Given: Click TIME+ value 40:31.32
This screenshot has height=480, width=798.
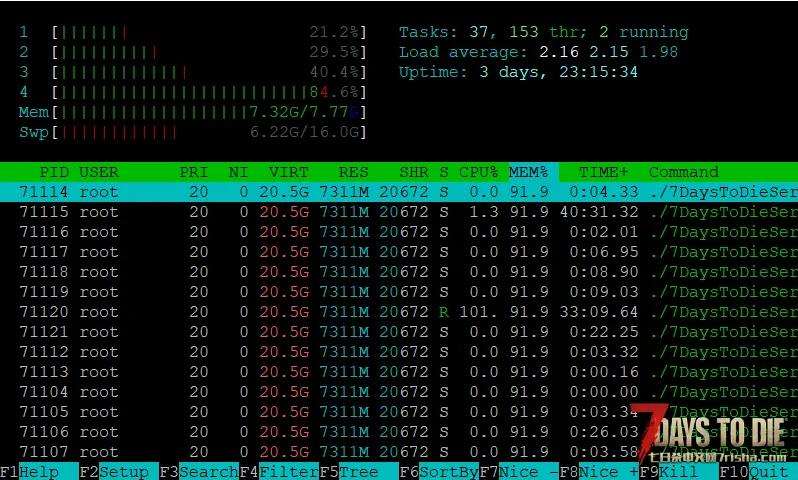Looking at the screenshot, I should pyautogui.click(x=599, y=212).
